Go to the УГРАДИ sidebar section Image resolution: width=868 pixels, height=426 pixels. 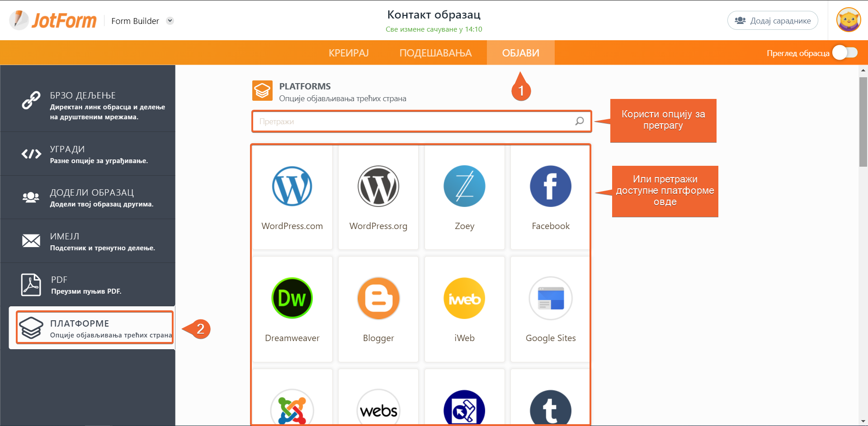click(x=88, y=154)
